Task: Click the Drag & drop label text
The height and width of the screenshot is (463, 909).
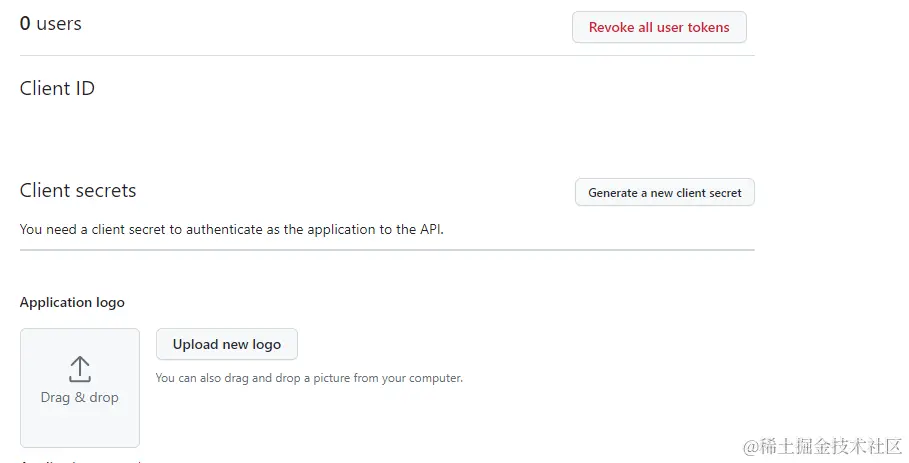Action: 80,397
